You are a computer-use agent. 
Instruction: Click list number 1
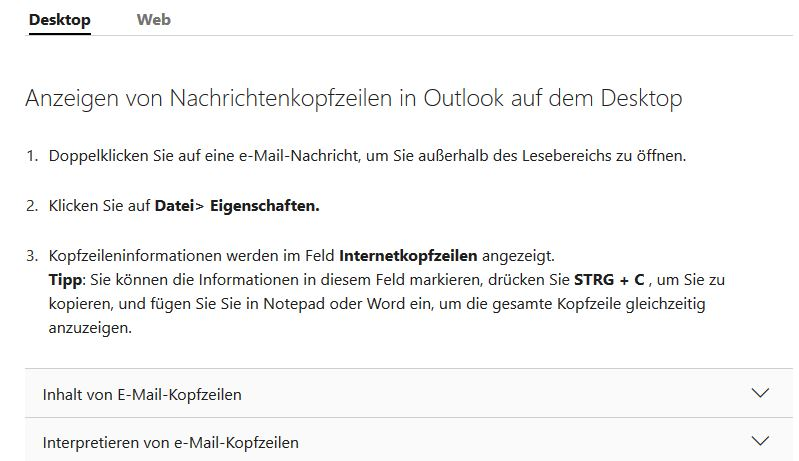(x=32, y=156)
